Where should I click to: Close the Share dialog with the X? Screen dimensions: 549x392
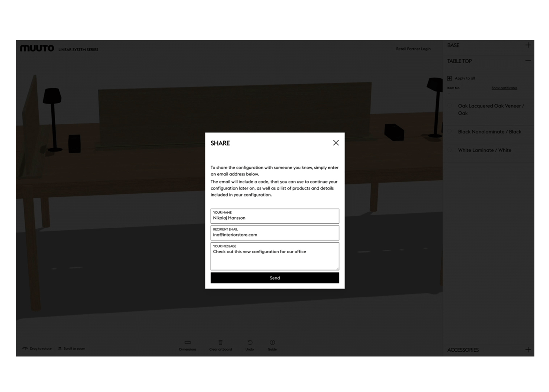click(336, 143)
